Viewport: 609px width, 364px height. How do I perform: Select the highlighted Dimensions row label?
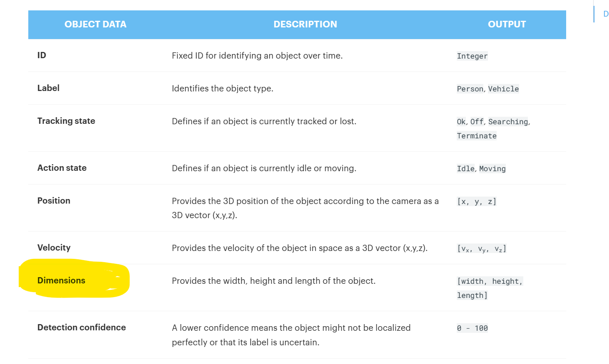[61, 280]
